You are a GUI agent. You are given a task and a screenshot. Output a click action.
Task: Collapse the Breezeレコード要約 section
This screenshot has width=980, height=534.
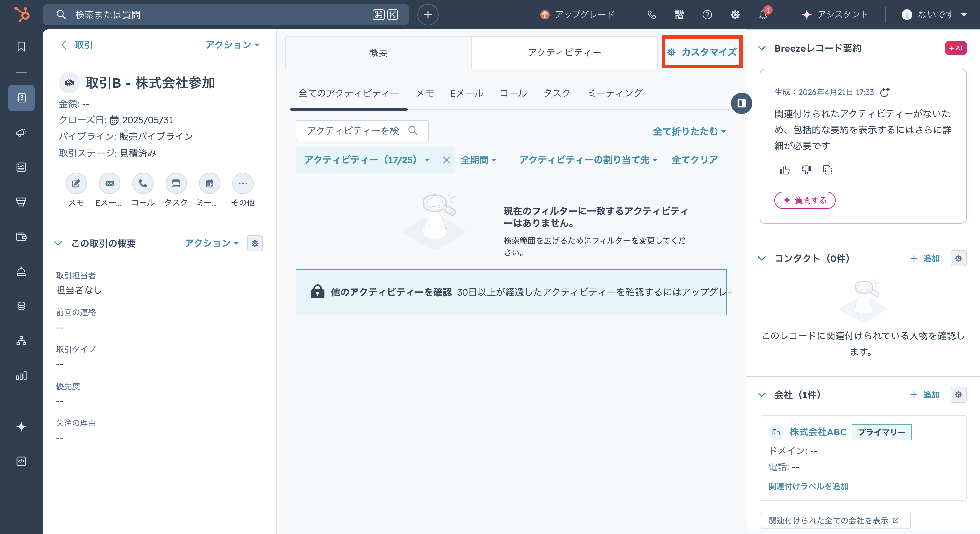(x=762, y=48)
